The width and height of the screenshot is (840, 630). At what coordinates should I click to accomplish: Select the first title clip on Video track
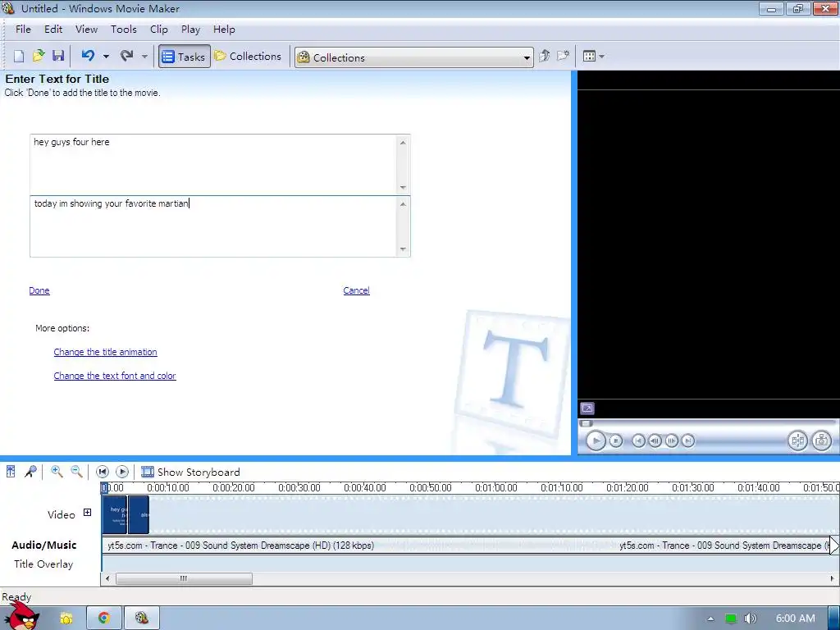114,515
